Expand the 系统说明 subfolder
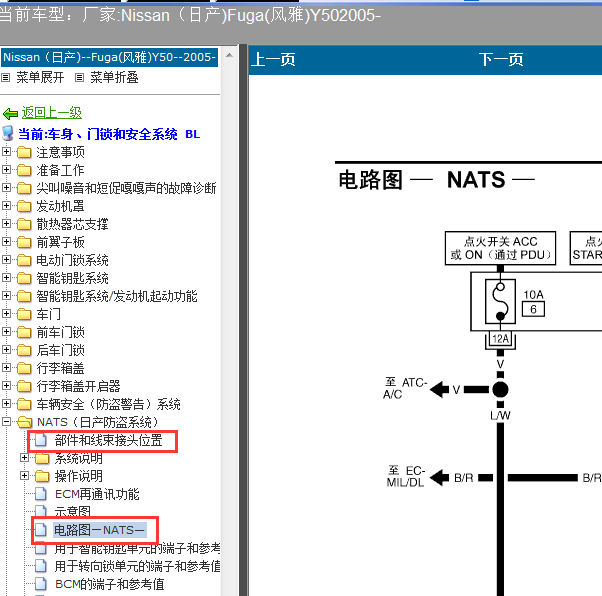This screenshot has height=596, width=602. point(24,457)
